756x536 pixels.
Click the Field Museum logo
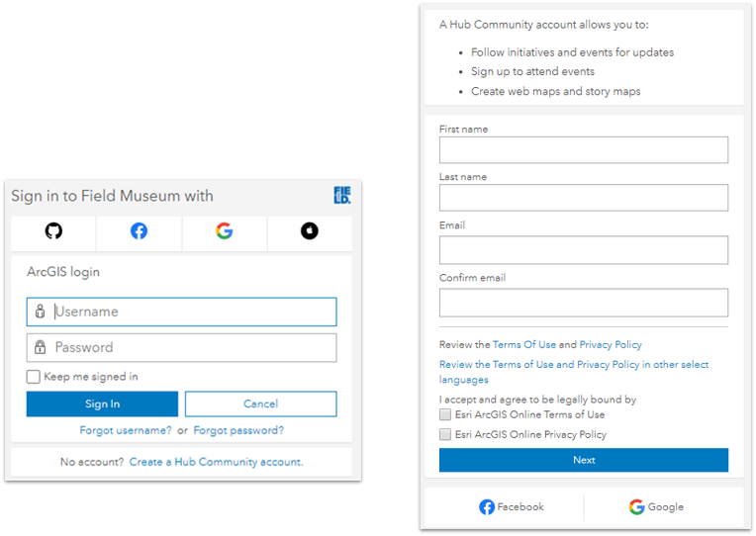(x=342, y=195)
